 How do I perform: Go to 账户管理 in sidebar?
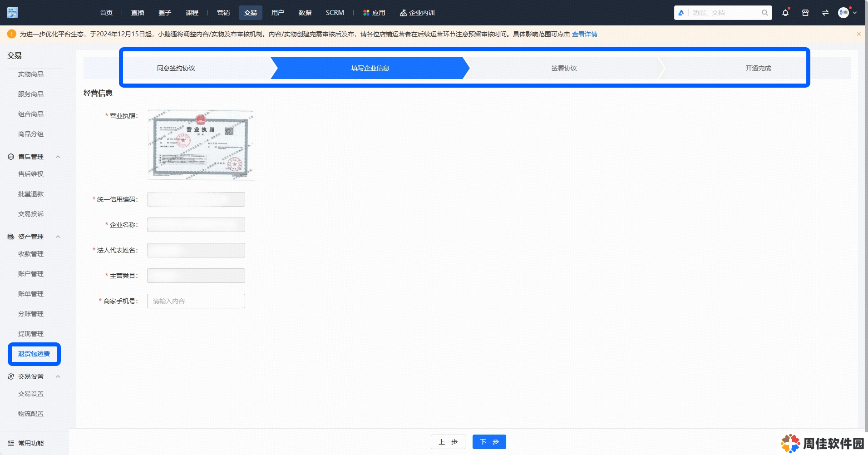(x=31, y=274)
